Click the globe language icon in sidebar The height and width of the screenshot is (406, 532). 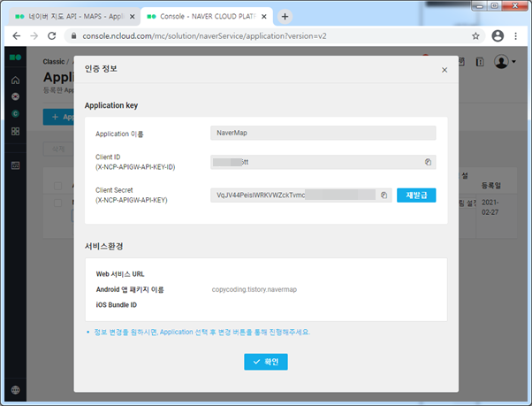click(x=15, y=390)
